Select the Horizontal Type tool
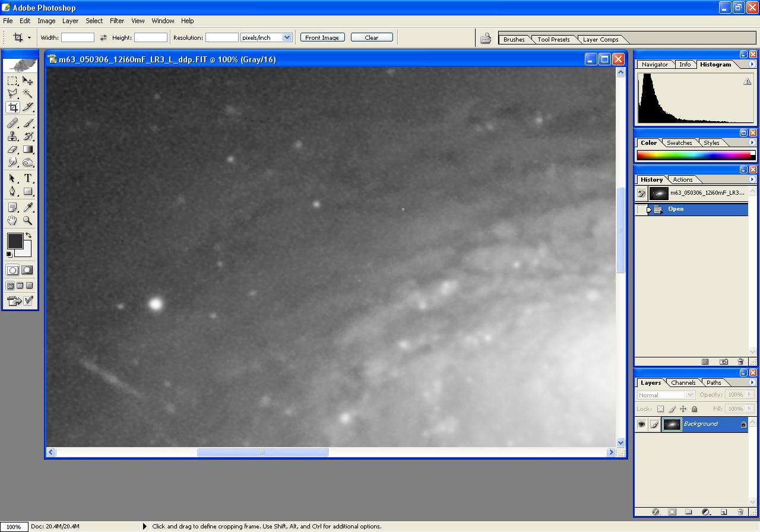The image size is (760, 532). tap(28, 178)
